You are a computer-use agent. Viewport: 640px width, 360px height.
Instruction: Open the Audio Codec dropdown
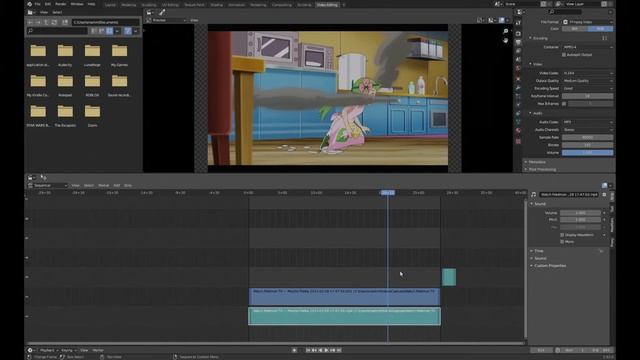pyautogui.click(x=588, y=122)
